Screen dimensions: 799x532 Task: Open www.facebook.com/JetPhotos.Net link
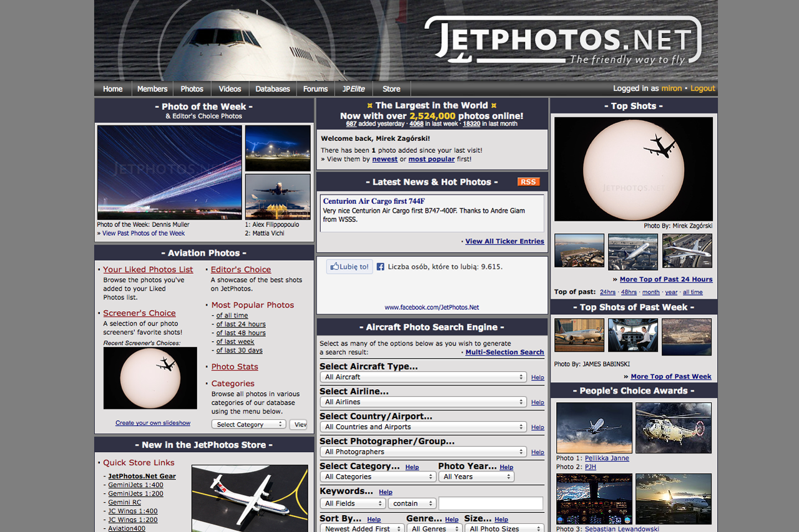point(432,307)
